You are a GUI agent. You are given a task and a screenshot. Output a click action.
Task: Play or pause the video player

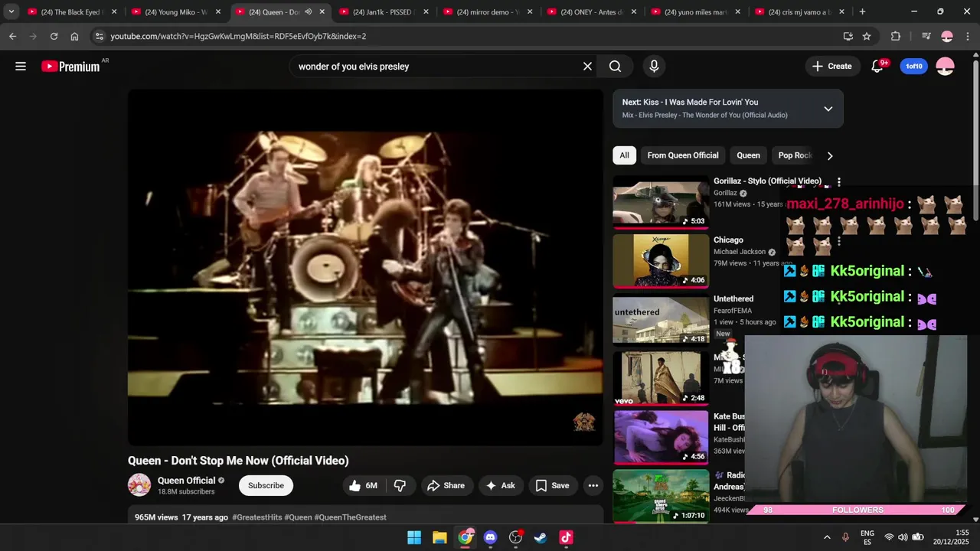[x=365, y=267]
